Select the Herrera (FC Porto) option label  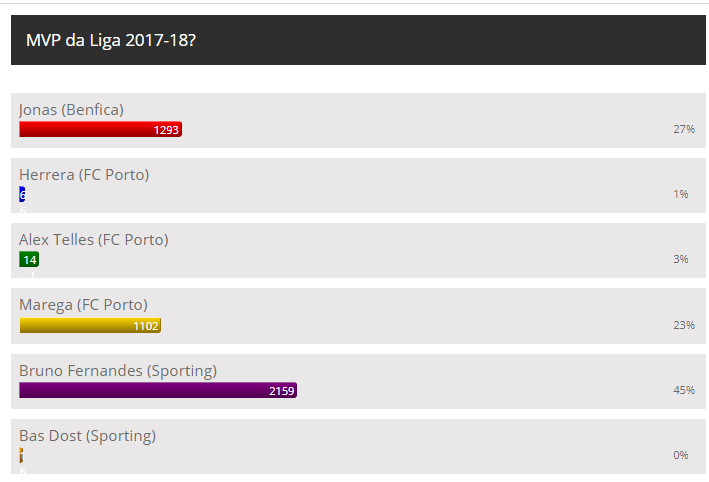[84, 174]
